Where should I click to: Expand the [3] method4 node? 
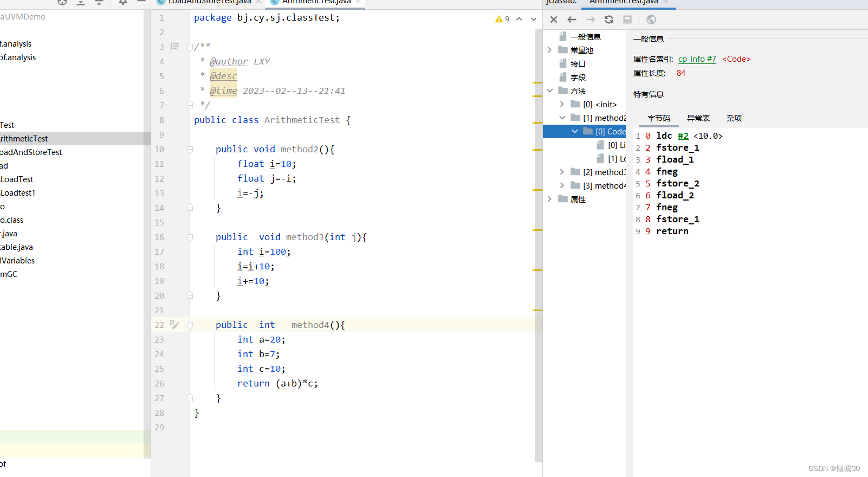click(x=562, y=185)
